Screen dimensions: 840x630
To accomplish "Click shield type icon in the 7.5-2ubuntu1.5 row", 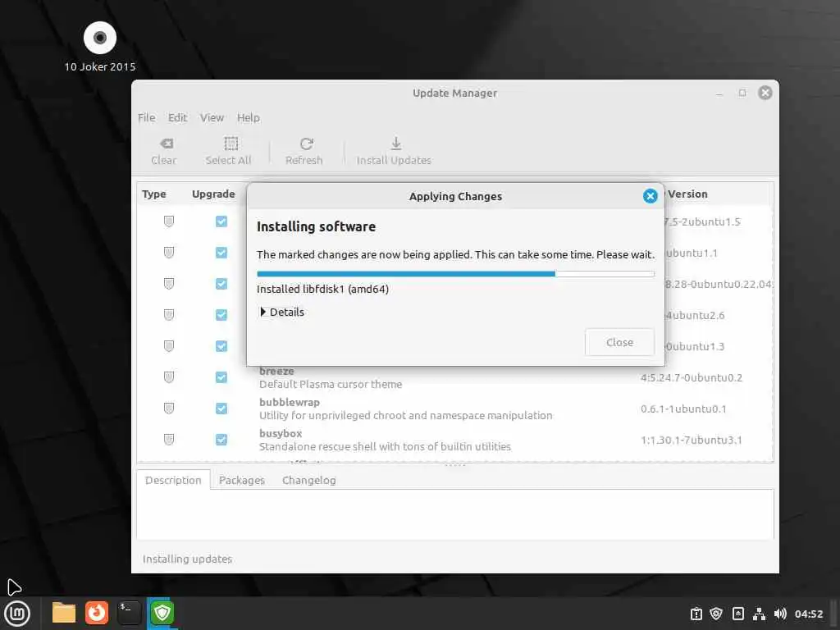I will [x=169, y=221].
